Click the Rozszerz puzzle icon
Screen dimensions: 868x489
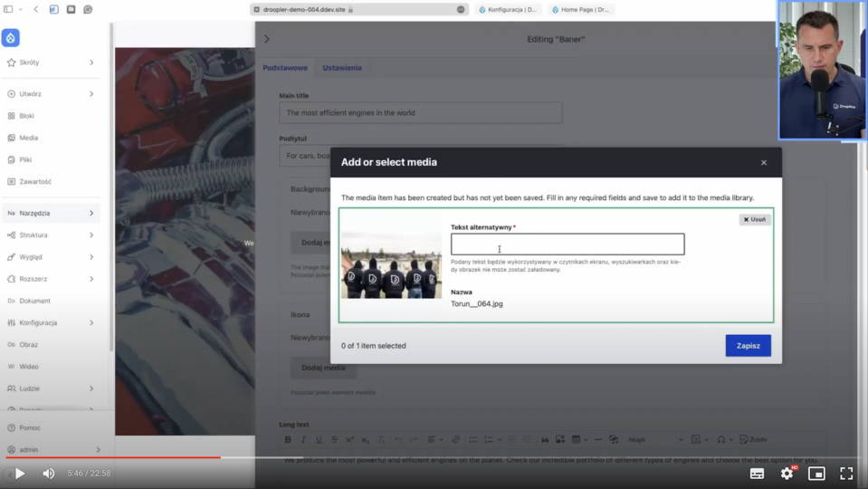click(x=11, y=279)
